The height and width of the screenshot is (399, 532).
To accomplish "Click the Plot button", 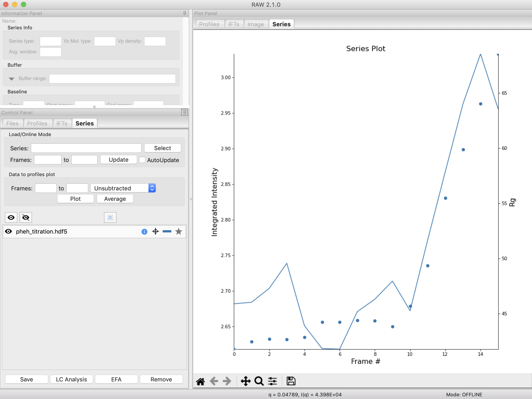I will pyautogui.click(x=76, y=199).
